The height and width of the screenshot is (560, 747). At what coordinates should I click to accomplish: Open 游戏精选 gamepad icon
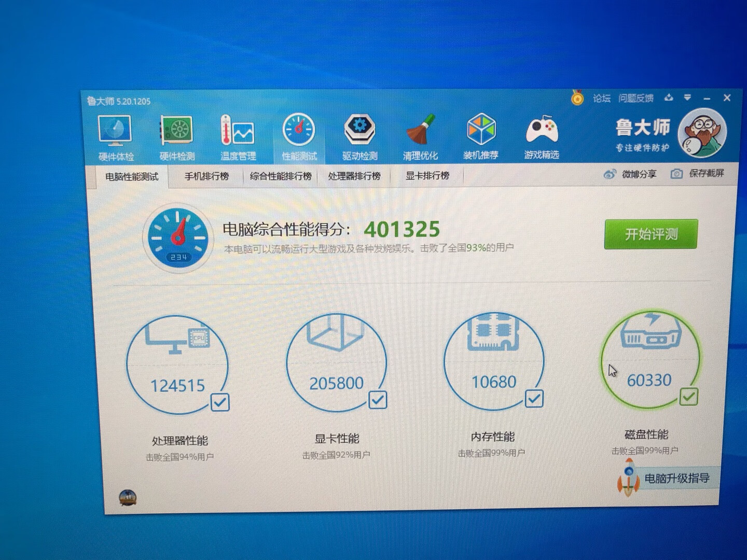[542, 130]
